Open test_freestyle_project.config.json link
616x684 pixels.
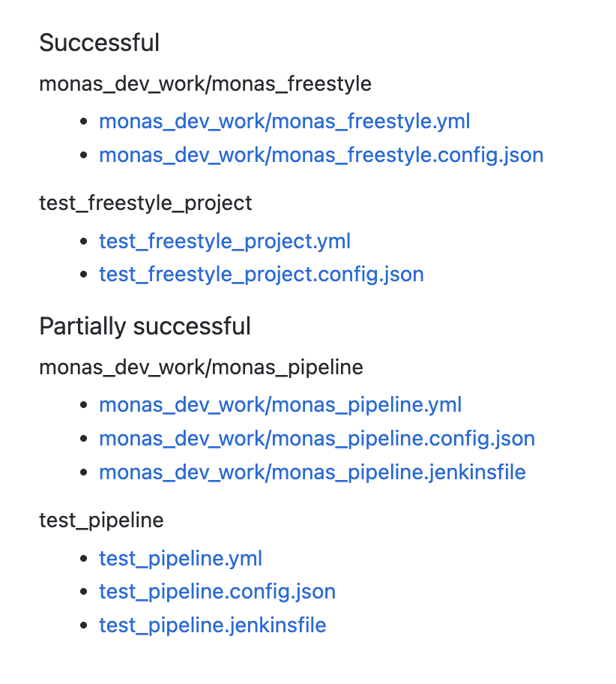(262, 274)
